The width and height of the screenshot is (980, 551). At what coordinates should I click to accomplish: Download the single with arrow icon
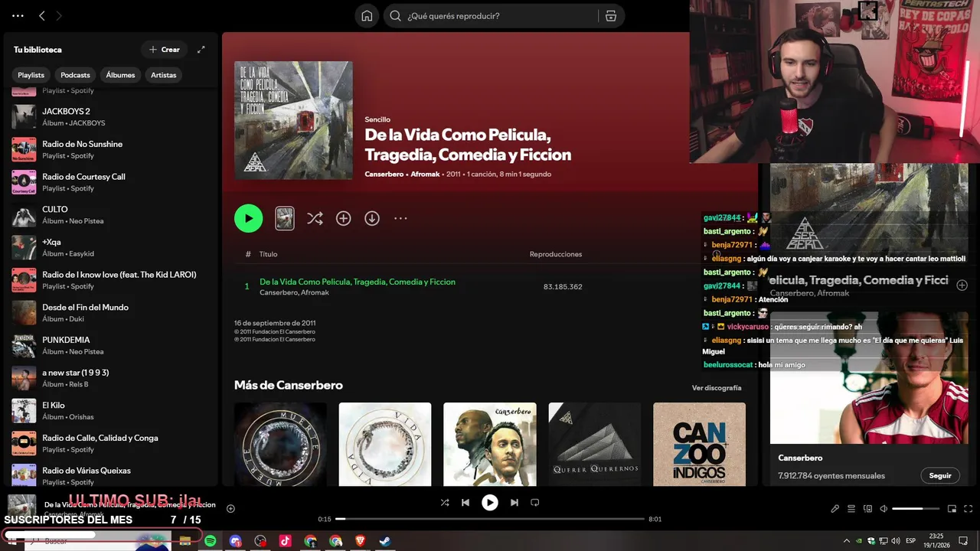coord(372,218)
